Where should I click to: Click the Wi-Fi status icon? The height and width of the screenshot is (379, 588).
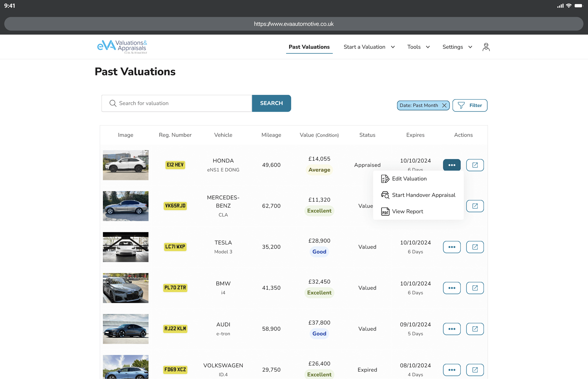(x=569, y=6)
